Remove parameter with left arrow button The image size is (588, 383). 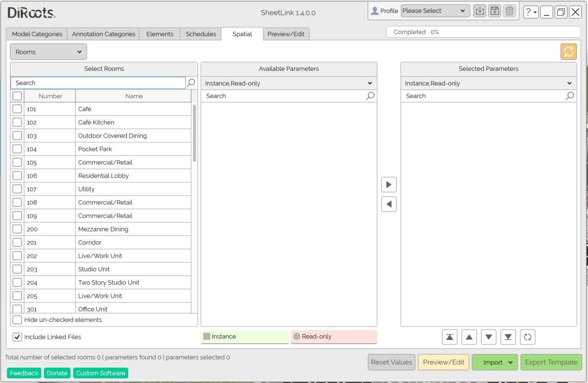(389, 204)
